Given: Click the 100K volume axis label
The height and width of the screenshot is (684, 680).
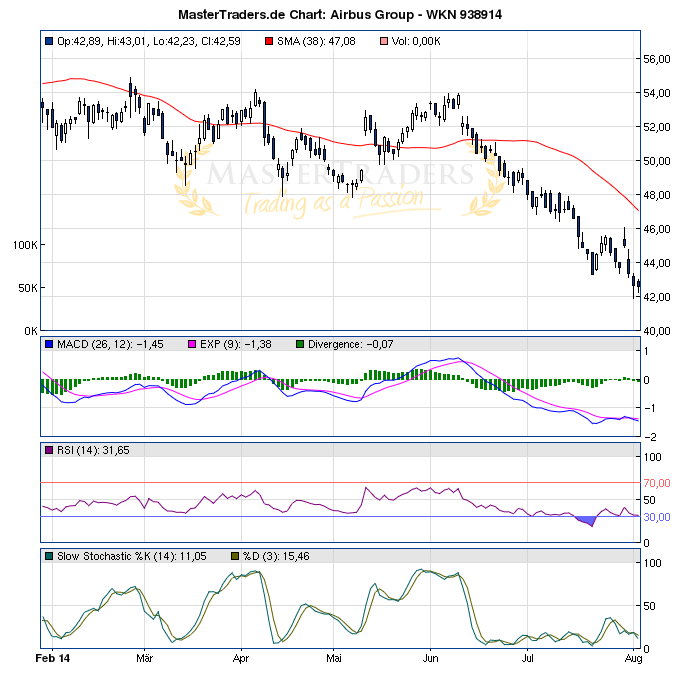Looking at the screenshot, I should pos(25,245).
